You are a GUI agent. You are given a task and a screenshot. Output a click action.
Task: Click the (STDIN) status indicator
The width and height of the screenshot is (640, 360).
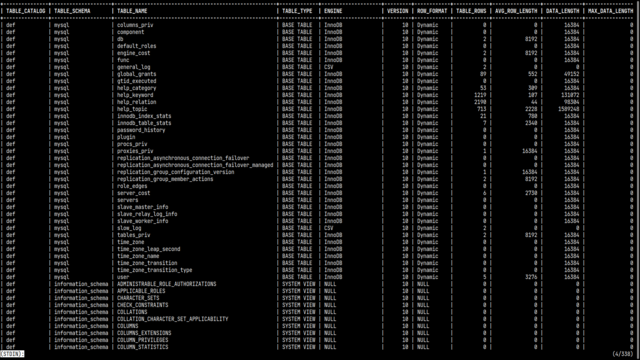(12, 354)
